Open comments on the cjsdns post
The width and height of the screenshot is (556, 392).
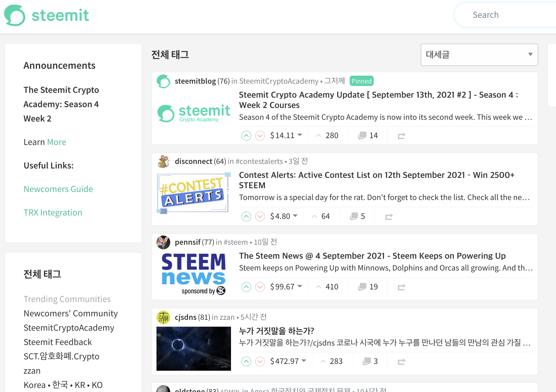367,361
